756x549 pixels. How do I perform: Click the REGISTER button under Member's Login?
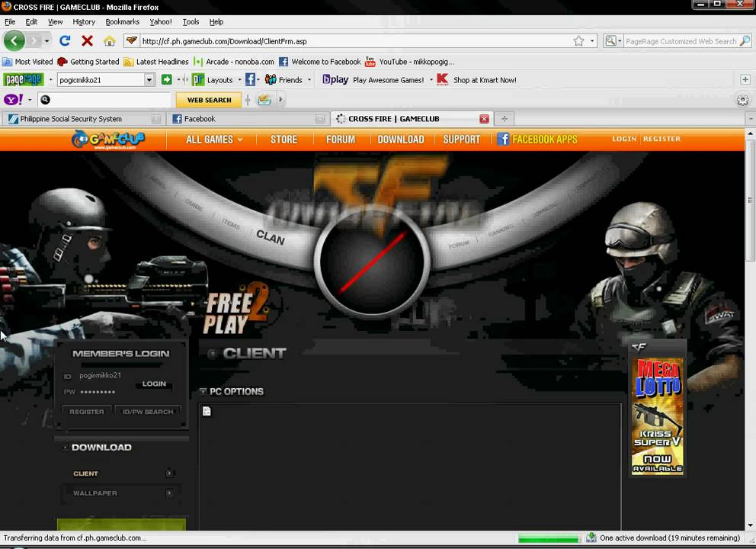(x=87, y=412)
